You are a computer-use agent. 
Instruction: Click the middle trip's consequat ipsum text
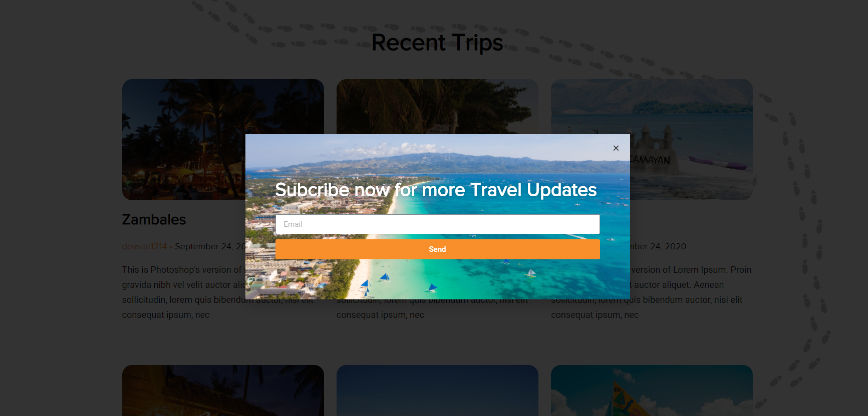click(x=380, y=315)
